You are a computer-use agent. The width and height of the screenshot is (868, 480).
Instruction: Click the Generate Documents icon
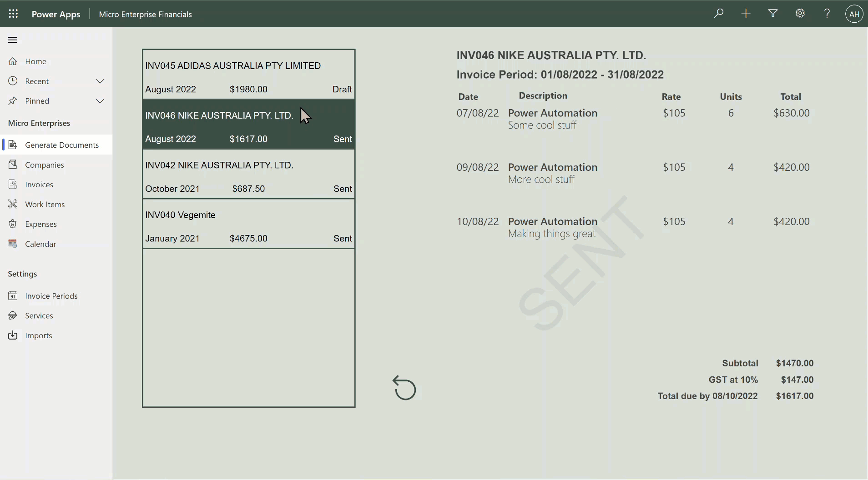tap(13, 145)
